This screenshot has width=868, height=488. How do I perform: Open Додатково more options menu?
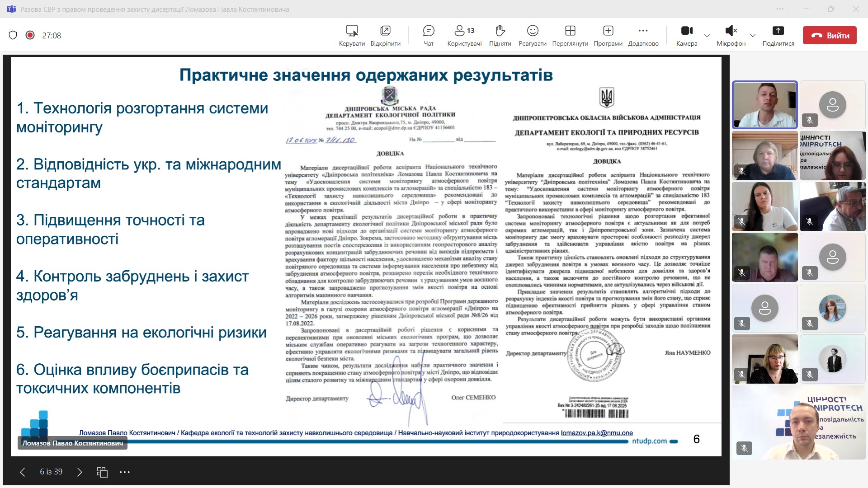(643, 35)
